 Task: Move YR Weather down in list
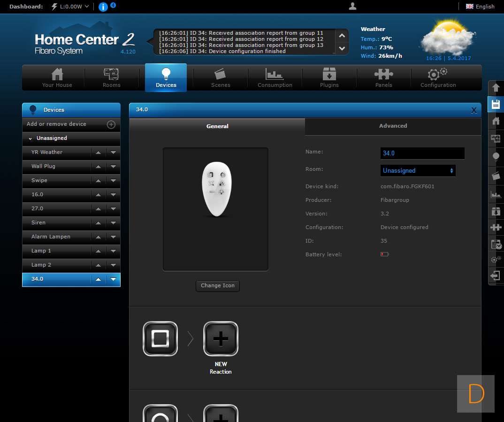[x=113, y=153]
